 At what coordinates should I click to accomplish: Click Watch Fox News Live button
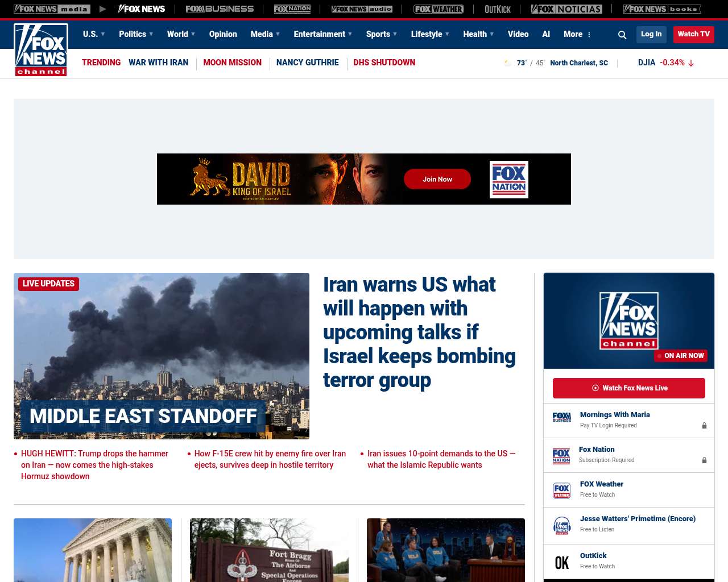[x=629, y=388]
